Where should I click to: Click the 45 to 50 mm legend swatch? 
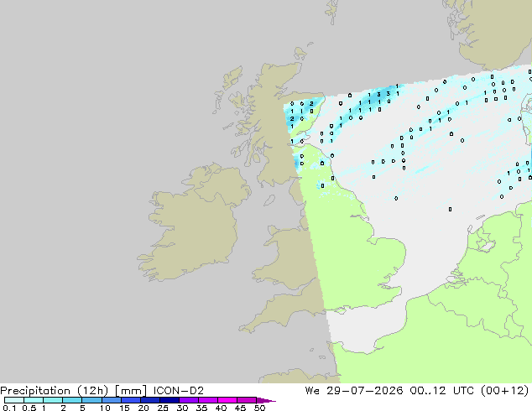pos(247,400)
